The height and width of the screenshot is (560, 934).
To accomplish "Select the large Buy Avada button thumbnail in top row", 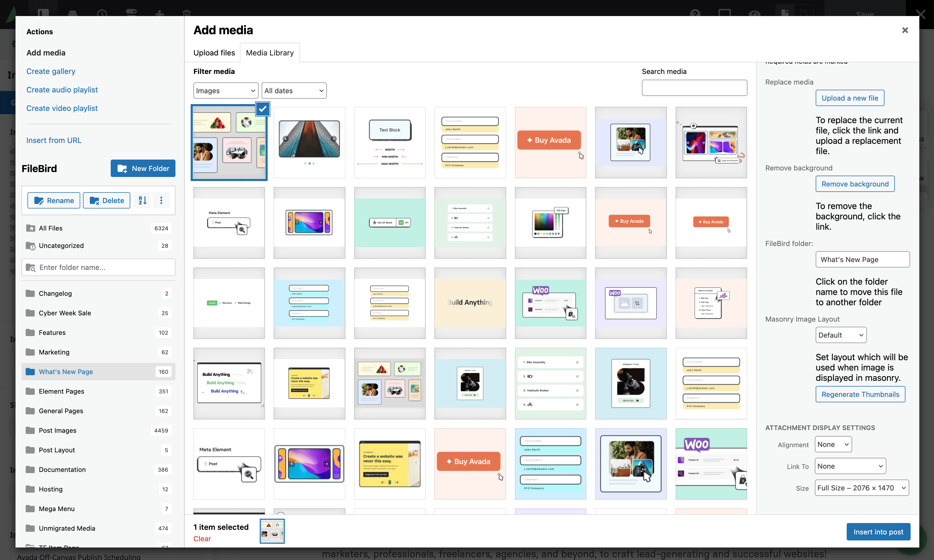I will 550,143.
